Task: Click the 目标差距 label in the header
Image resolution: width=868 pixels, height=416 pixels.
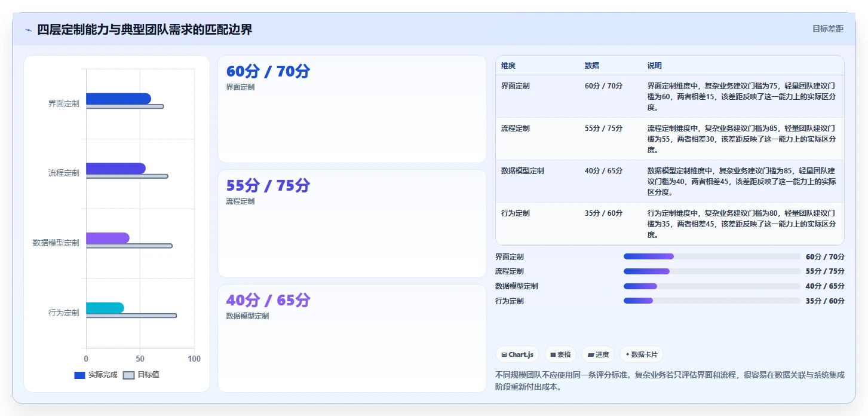Action: (827, 29)
